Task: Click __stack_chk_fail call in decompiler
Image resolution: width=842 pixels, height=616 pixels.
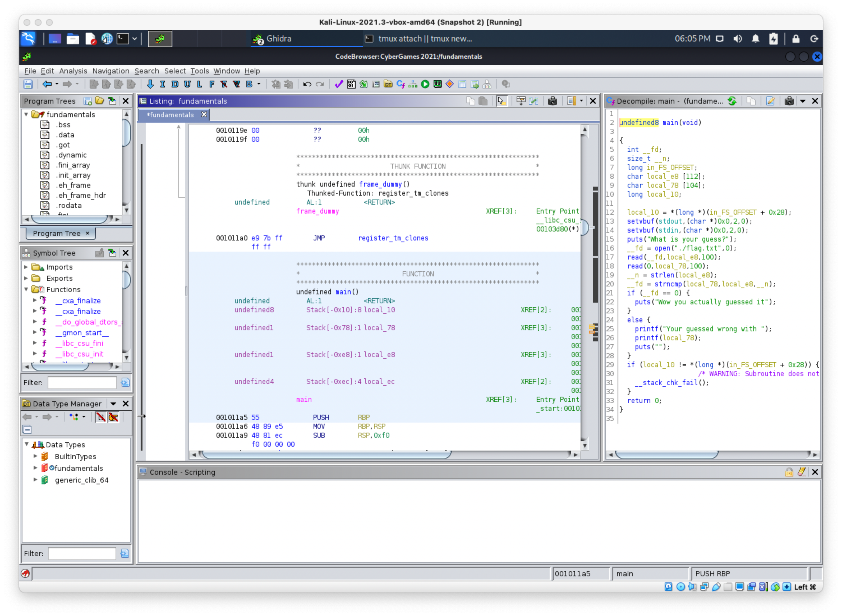Action: click(666, 383)
